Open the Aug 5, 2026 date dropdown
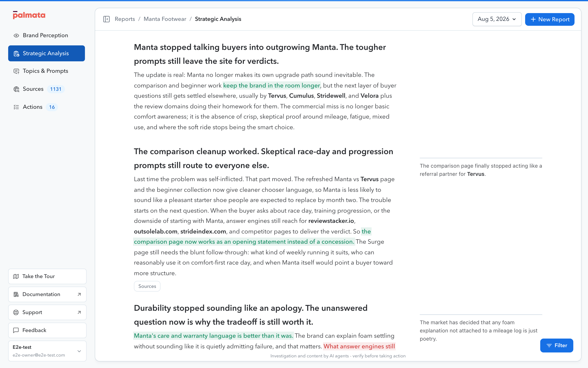Screen dimensions: 588x368 coord(497,19)
